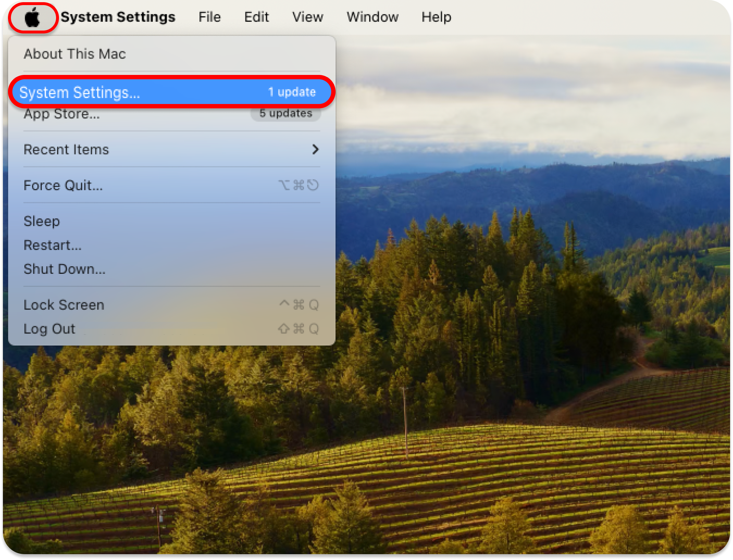This screenshot has width=733, height=560.
Task: Open the File menu
Action: coord(209,17)
